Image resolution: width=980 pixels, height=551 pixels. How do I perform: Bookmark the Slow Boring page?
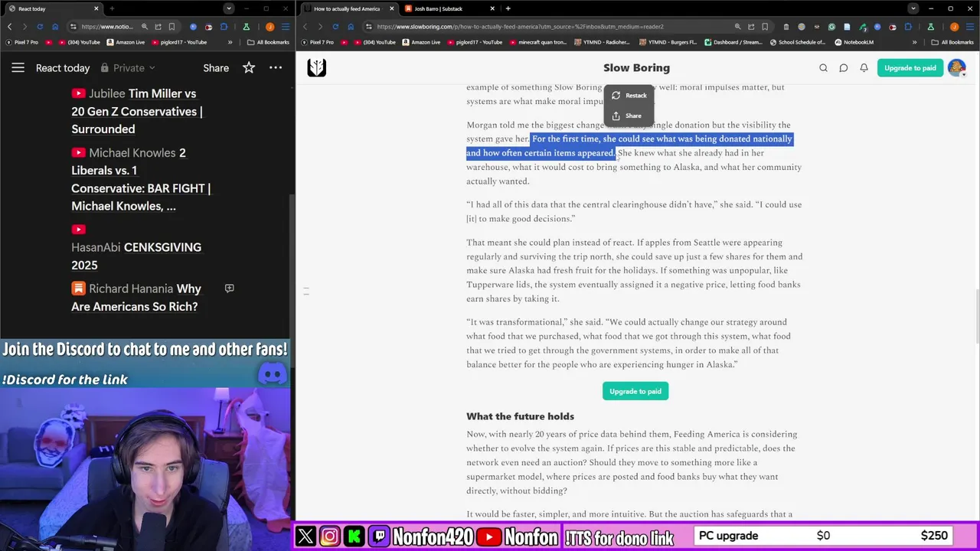765,26
